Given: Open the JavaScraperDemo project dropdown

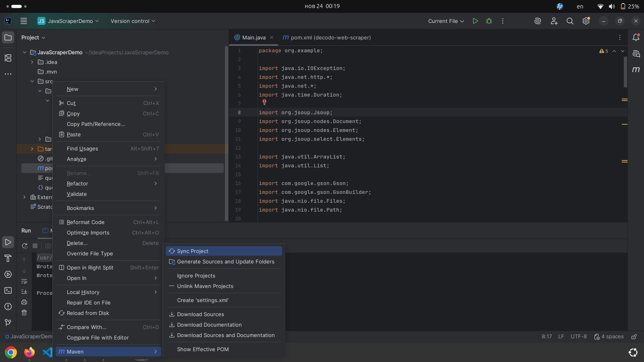Looking at the screenshot, I should 68,21.
